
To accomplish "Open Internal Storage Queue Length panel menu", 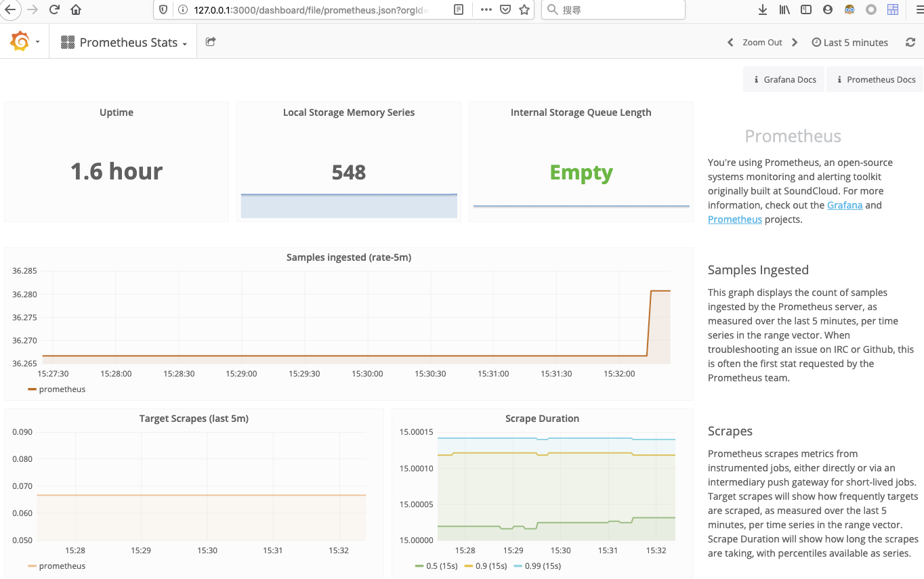I will pyautogui.click(x=581, y=112).
